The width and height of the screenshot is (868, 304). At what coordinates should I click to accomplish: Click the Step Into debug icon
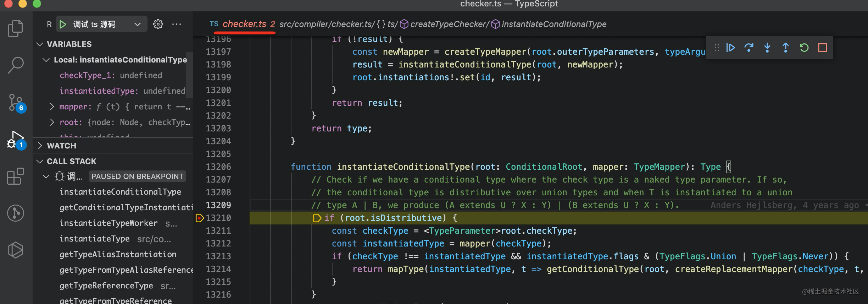click(x=767, y=48)
